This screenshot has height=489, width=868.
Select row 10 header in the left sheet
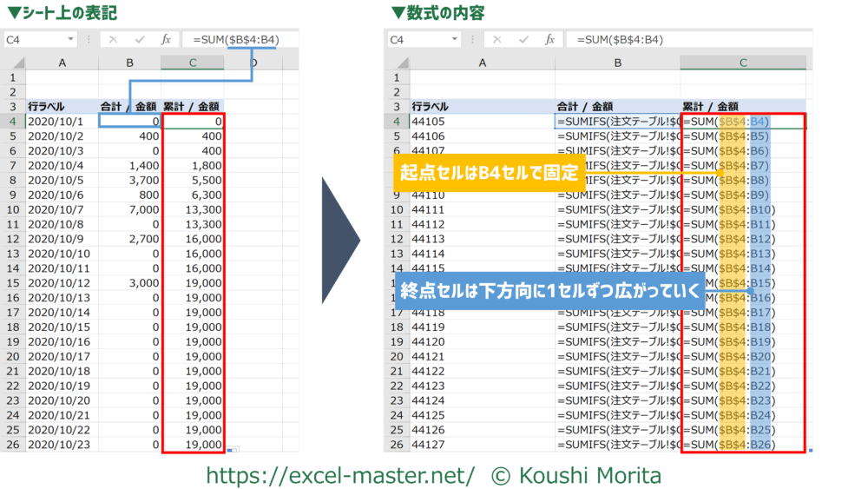(x=13, y=209)
